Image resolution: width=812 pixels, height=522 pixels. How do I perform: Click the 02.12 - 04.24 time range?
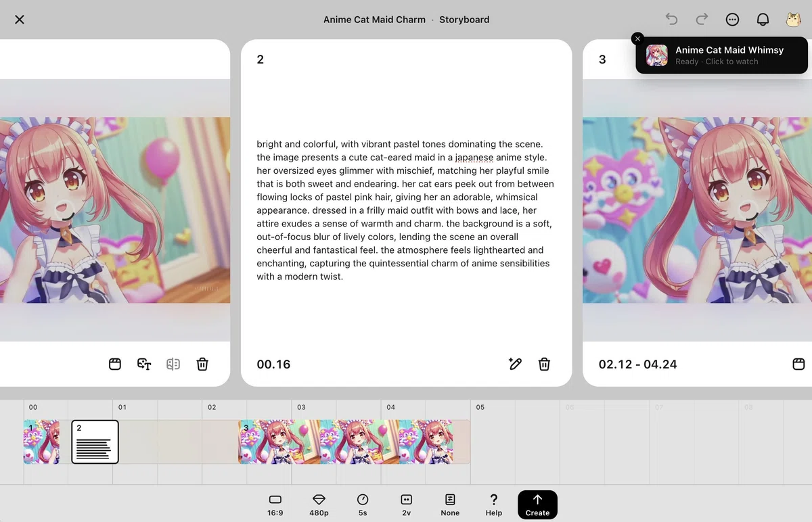click(x=637, y=364)
